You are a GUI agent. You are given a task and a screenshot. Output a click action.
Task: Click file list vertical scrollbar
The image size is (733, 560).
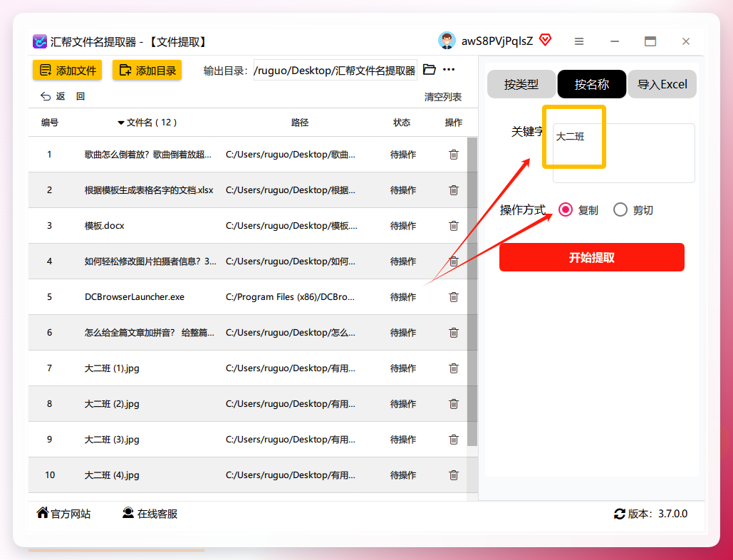click(472, 291)
